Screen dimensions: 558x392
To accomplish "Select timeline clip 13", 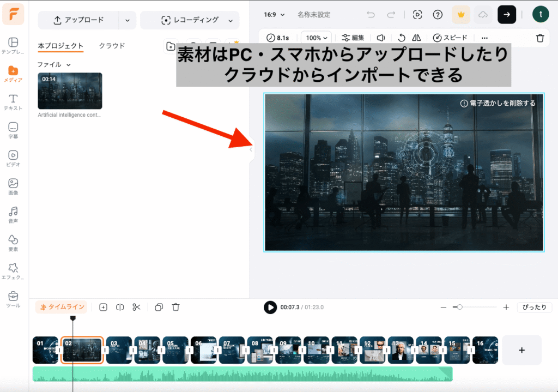I will pyautogui.click(x=401, y=351).
